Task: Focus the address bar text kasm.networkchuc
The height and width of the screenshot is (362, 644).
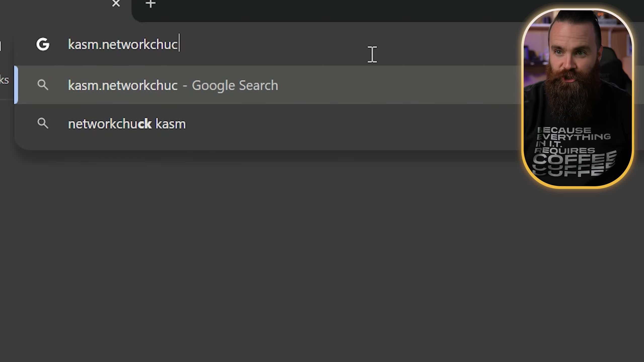Action: [123, 44]
